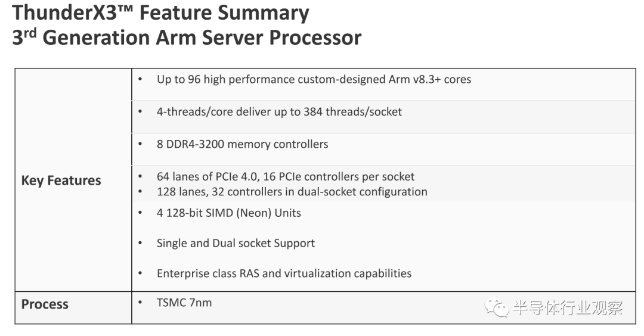Click the bullet before TSMC 7nm

(x=140, y=303)
